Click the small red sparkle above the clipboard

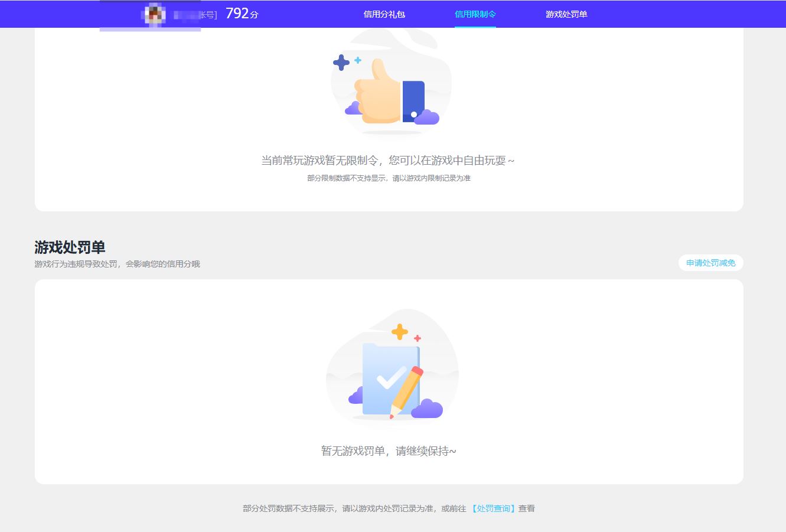point(418,338)
